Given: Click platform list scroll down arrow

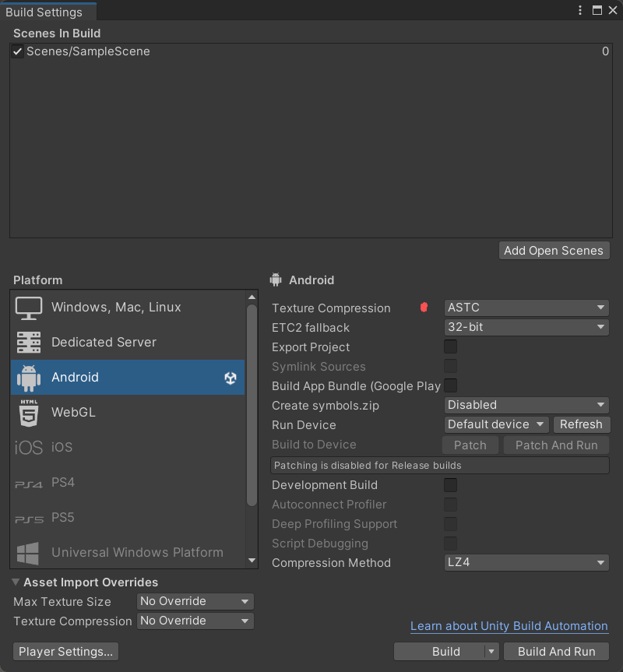Looking at the screenshot, I should coord(252,561).
